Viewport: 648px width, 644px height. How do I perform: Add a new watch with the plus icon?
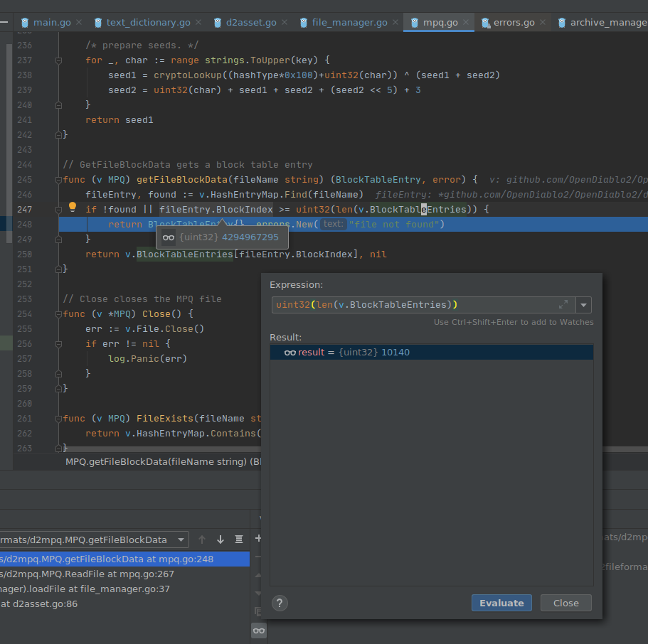(x=258, y=538)
